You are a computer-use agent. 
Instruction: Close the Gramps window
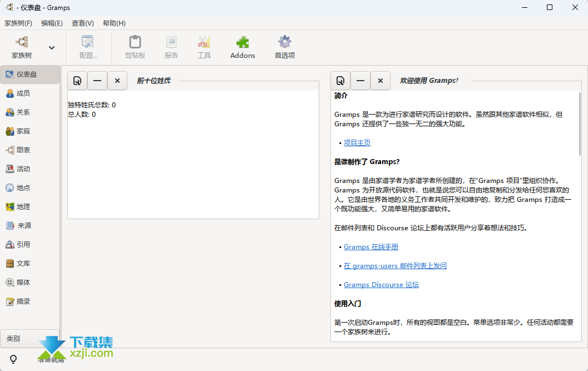(575, 7)
